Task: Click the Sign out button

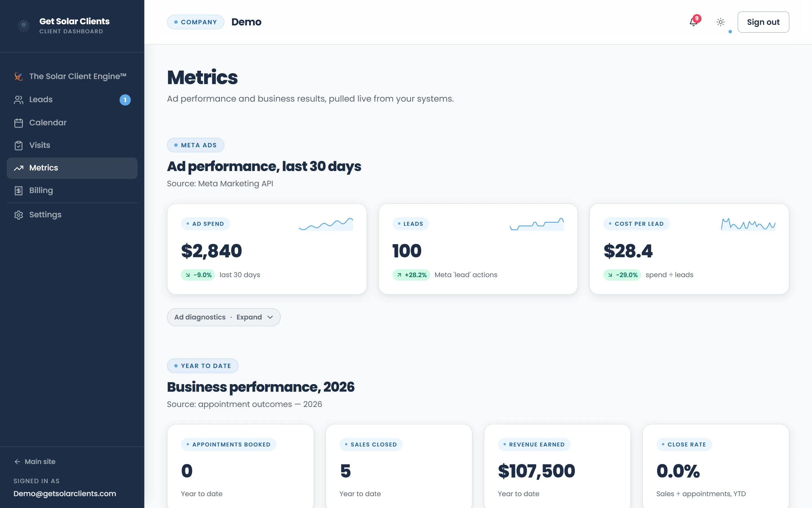Action: [763, 22]
